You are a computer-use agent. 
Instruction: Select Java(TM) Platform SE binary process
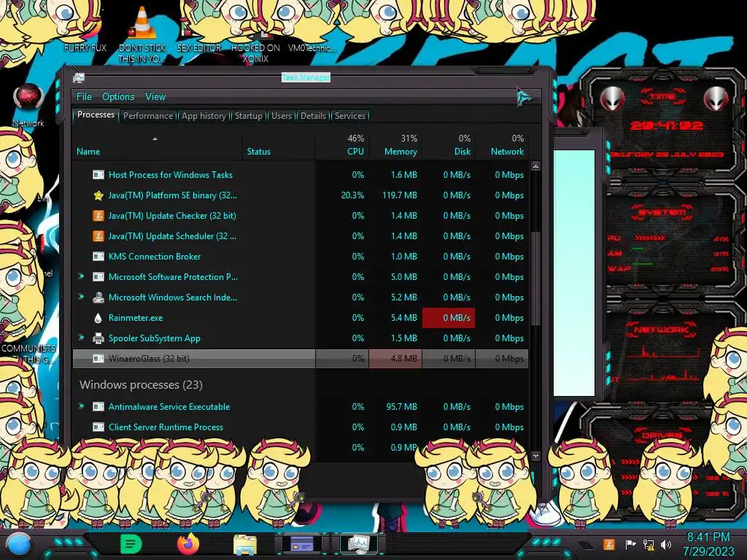click(172, 195)
